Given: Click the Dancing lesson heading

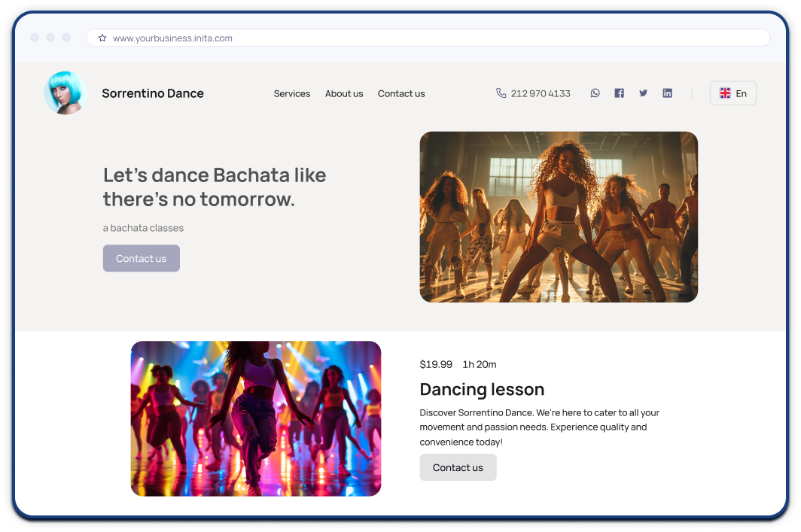Looking at the screenshot, I should click(482, 389).
